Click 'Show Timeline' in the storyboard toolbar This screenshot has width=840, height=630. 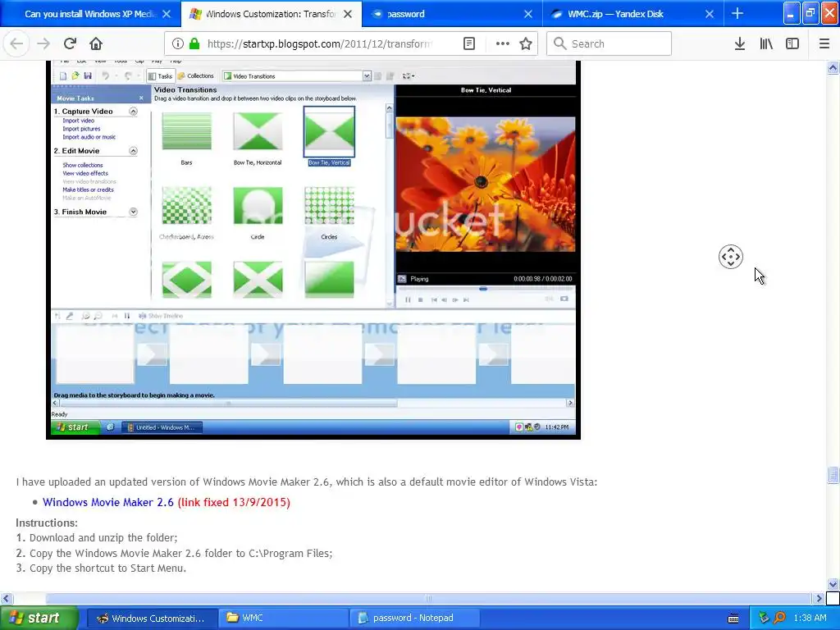click(161, 316)
